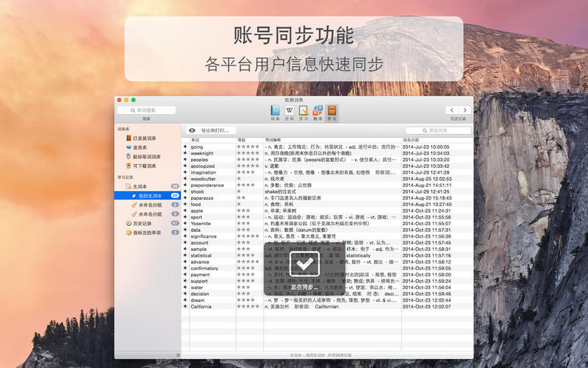Adjust star rating of the going row
This screenshot has width=588, height=368.
(248, 146)
